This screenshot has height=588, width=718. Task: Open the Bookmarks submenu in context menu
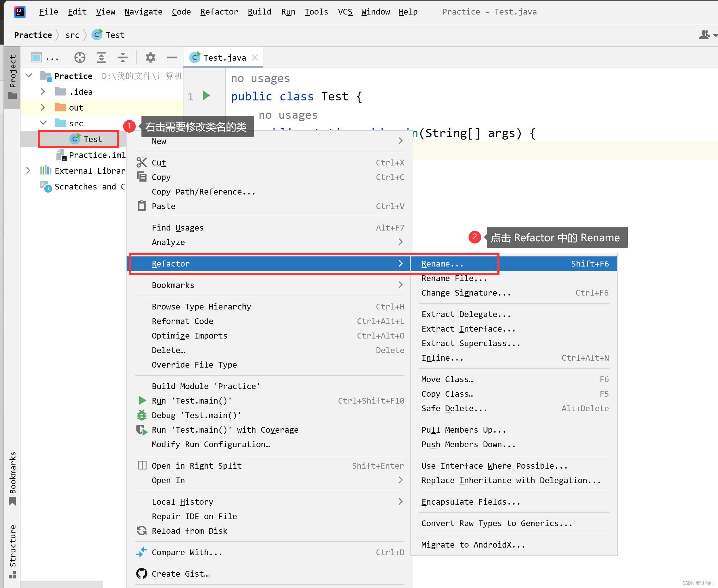coord(270,285)
